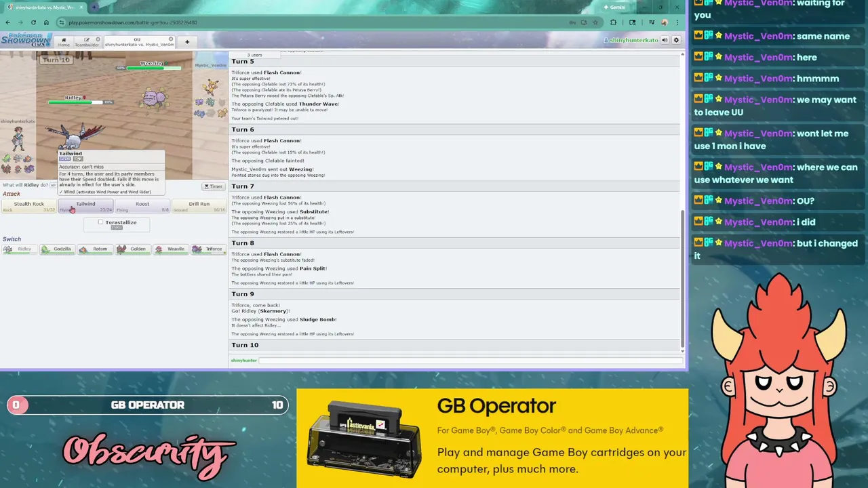Viewport: 868px width, 488px height.
Task: Open the Chrome profile avatar
Action: 665,22
